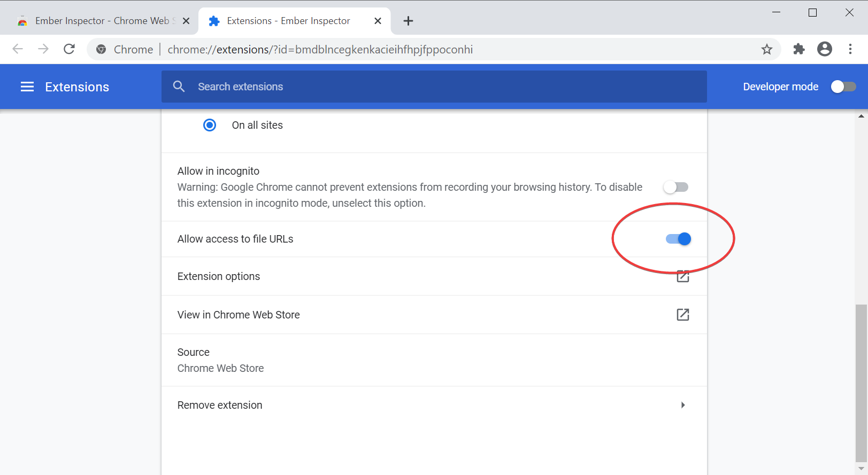Open the Extensions puzzle piece toolbar icon
The width and height of the screenshot is (868, 475).
click(x=798, y=49)
